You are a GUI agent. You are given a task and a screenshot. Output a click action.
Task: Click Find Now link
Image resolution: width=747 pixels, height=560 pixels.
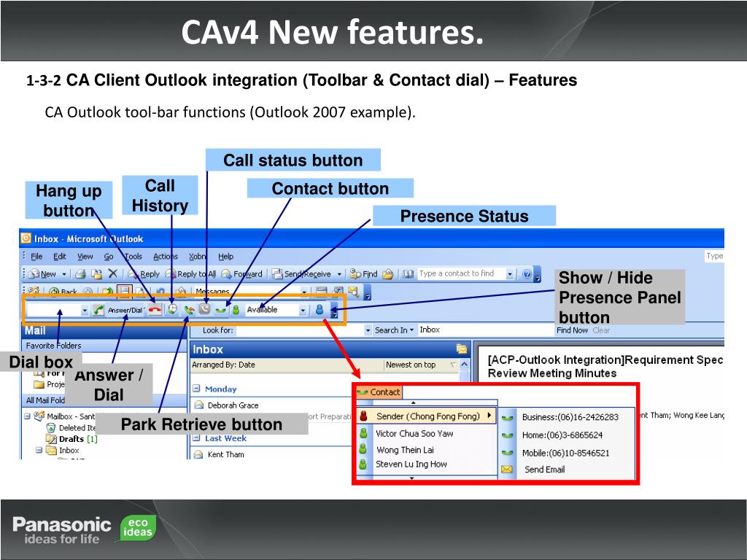pyautogui.click(x=572, y=330)
